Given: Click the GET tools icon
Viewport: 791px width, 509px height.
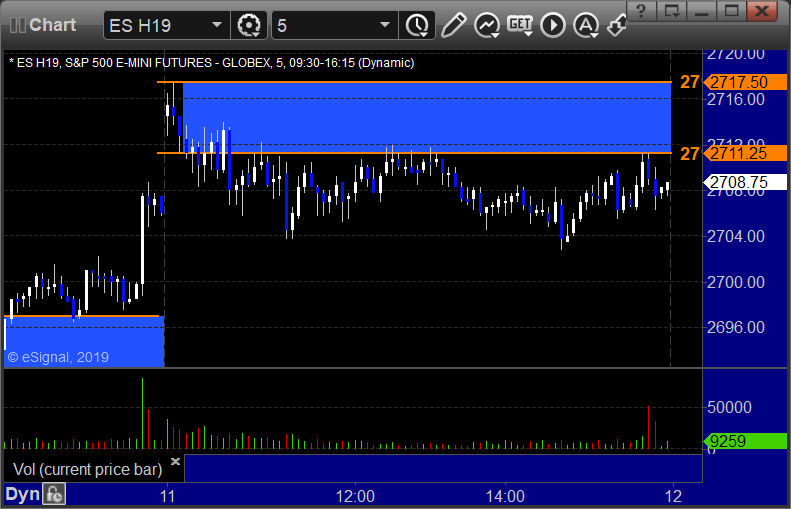Looking at the screenshot, I should point(520,25).
